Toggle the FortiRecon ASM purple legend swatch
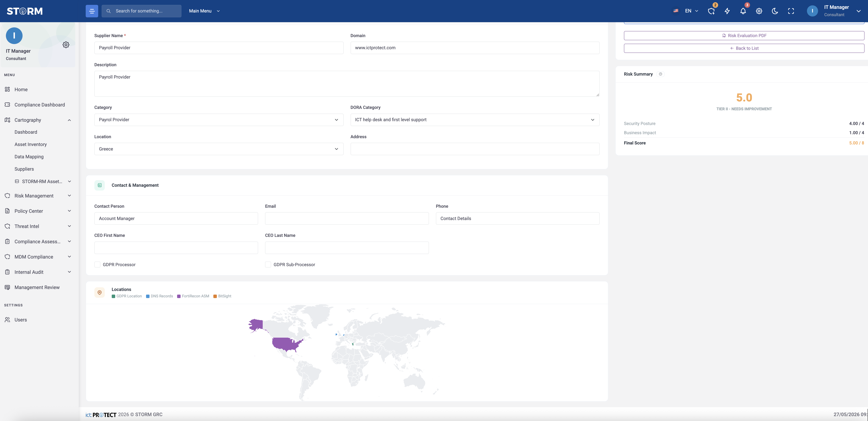 click(x=179, y=296)
